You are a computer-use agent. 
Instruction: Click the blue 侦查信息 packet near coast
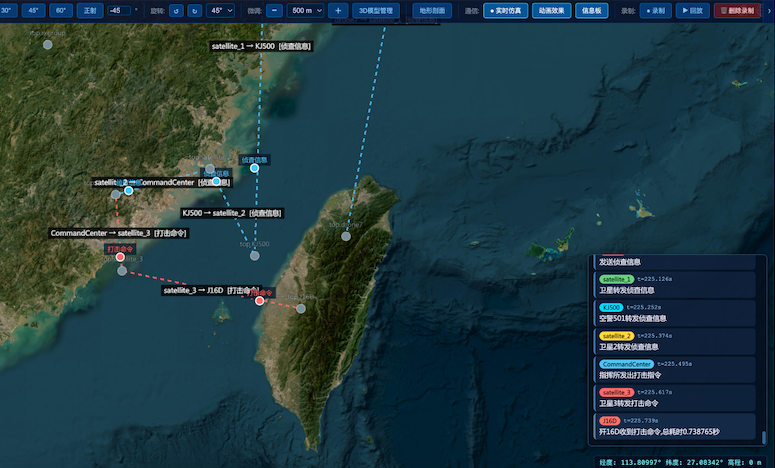click(255, 168)
